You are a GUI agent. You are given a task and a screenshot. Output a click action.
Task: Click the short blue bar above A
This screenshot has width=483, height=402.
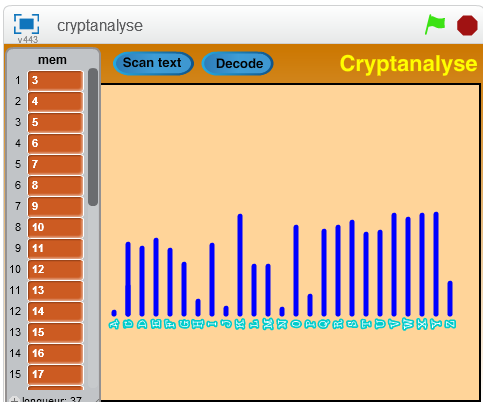click(114, 313)
